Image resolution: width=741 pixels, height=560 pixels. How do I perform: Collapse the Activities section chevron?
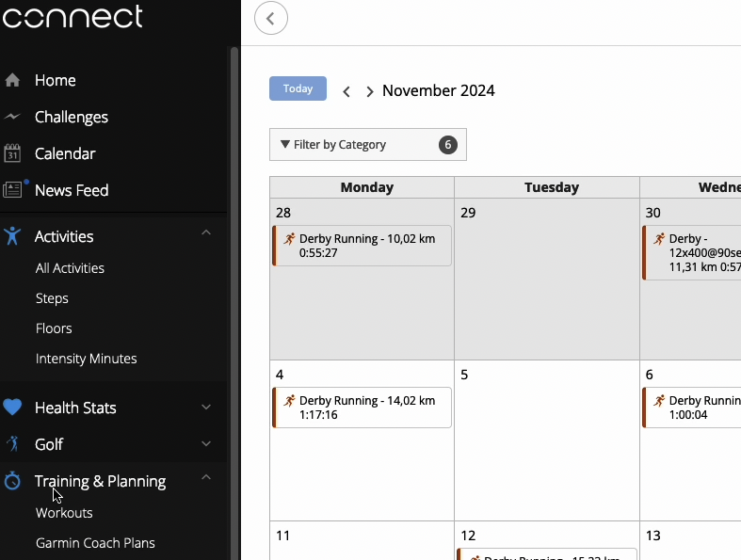point(206,232)
